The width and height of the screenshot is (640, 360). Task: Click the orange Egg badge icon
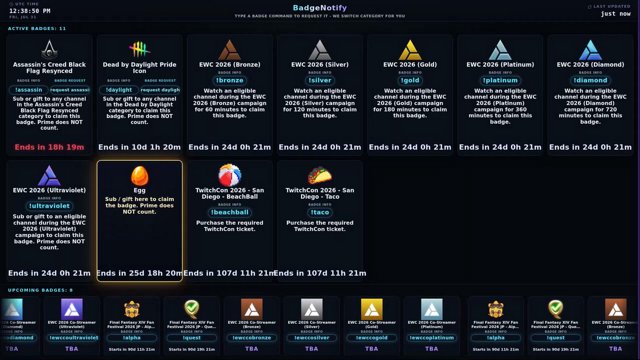click(x=139, y=176)
